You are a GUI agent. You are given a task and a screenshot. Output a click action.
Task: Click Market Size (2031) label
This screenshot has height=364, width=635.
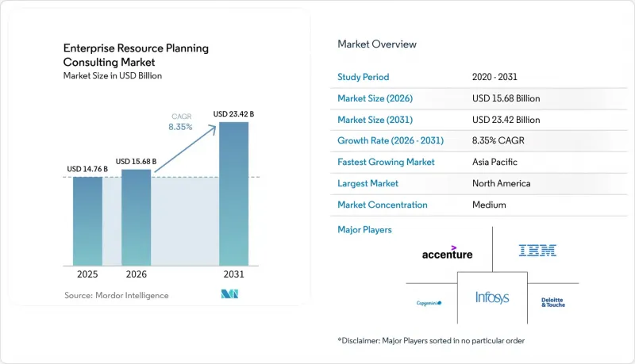[375, 120]
